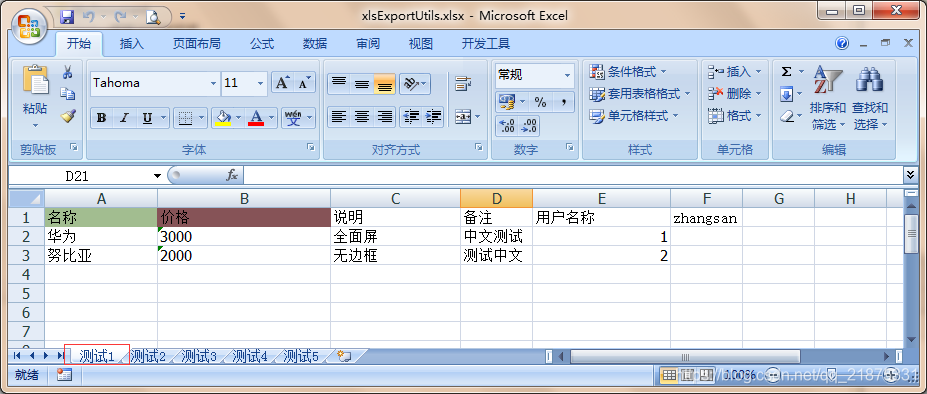Toggle underline formatting

pos(147,118)
